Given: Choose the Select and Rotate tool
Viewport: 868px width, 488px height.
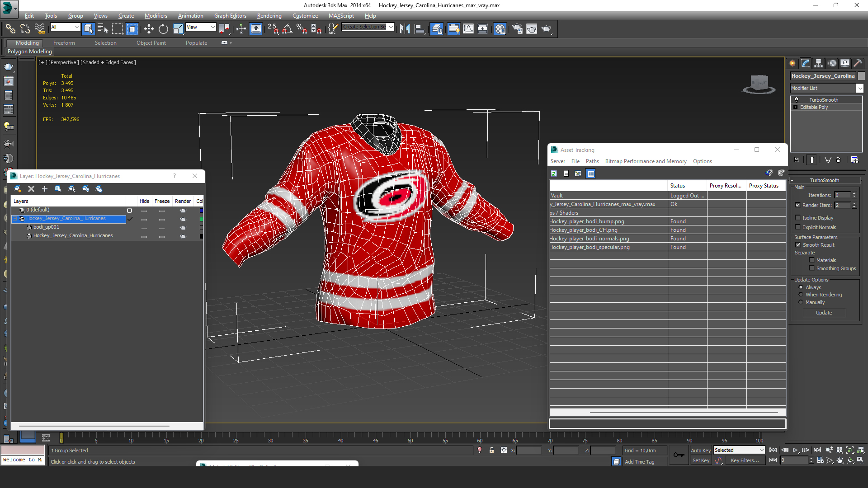Looking at the screenshot, I should [163, 29].
